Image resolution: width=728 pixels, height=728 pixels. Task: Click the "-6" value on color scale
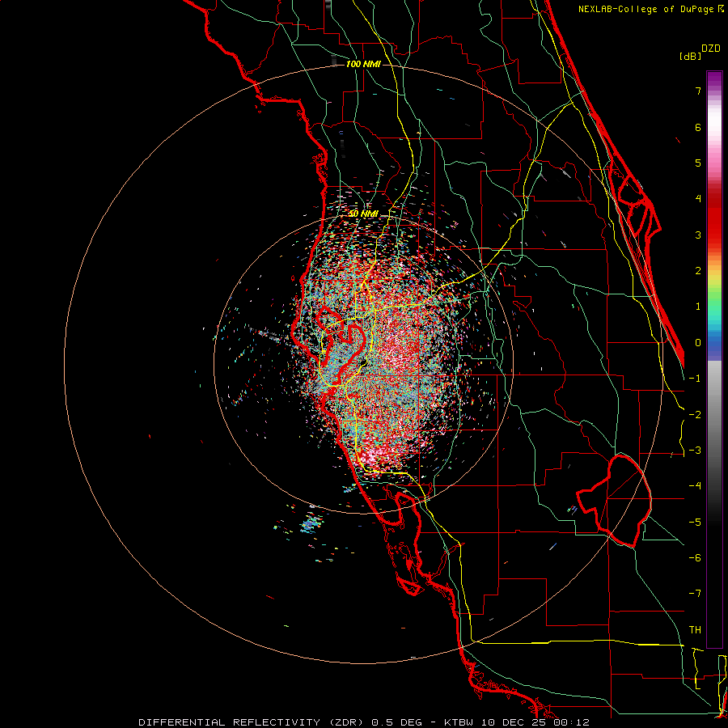pos(695,558)
